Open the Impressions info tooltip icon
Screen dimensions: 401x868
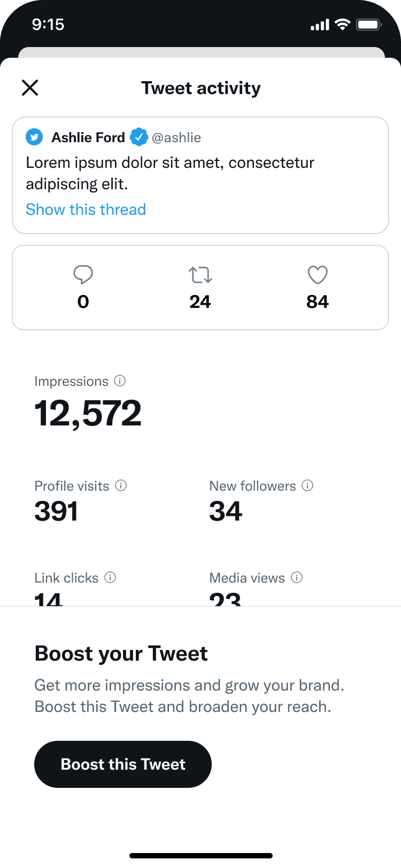[x=121, y=381]
